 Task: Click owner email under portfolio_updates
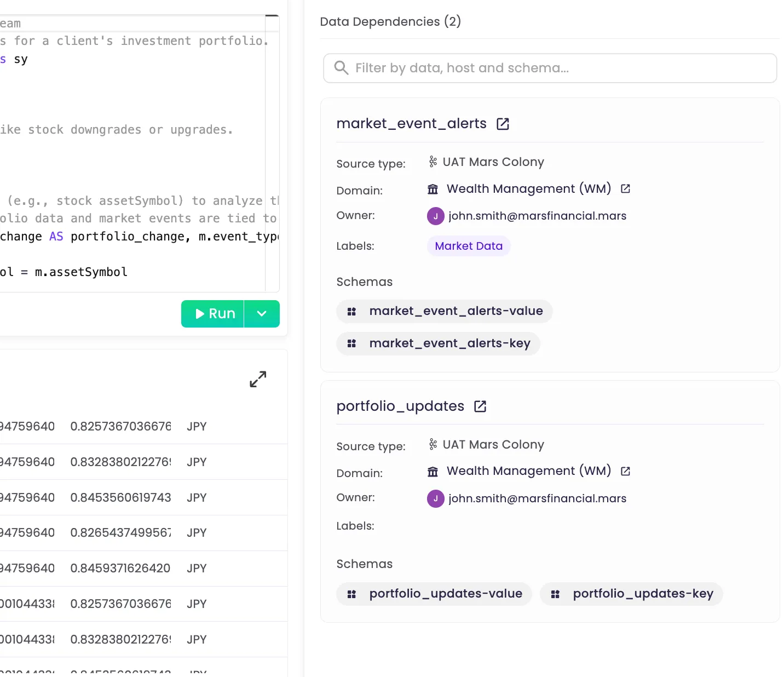(537, 498)
